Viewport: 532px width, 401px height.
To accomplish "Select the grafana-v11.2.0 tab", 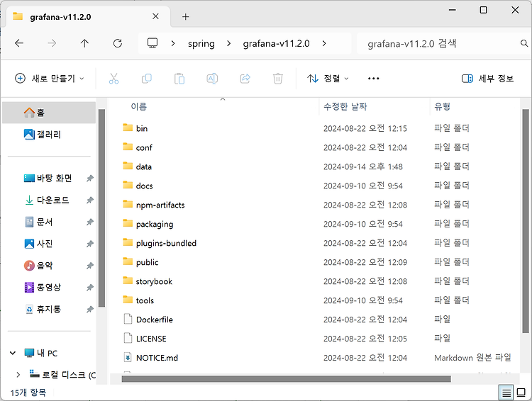I will (88, 16).
